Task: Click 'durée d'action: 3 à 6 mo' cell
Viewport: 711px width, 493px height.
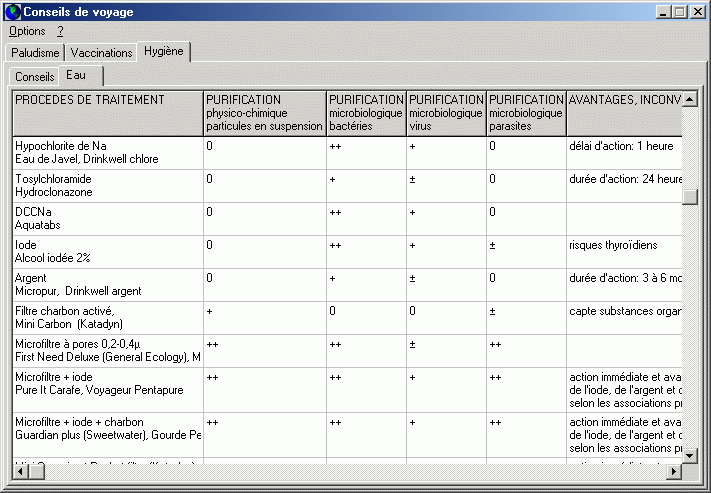Action: [x=624, y=285]
